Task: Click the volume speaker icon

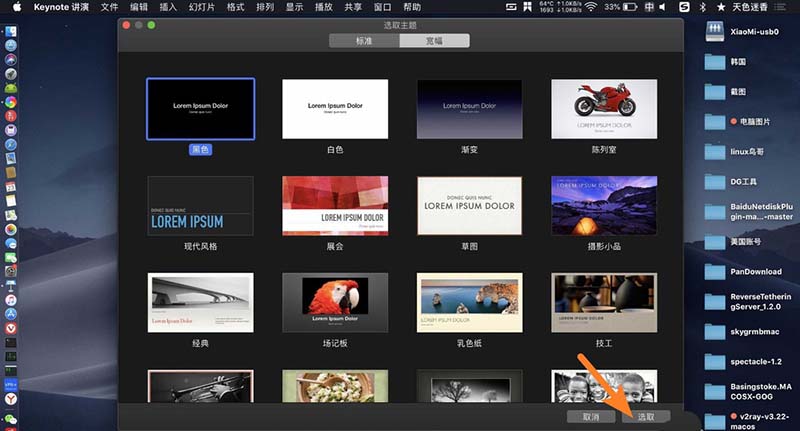Action: click(662, 7)
